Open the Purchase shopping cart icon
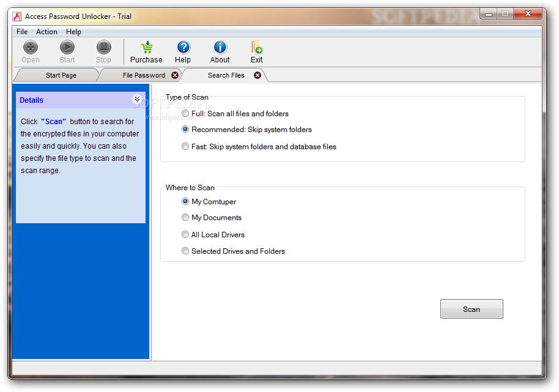The width and height of the screenshot is (559, 392). tap(147, 48)
